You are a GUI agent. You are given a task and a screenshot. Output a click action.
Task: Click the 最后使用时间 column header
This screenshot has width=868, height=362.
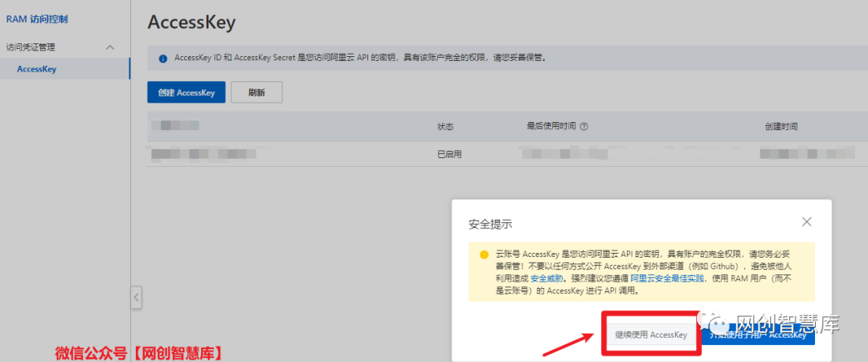coord(552,127)
